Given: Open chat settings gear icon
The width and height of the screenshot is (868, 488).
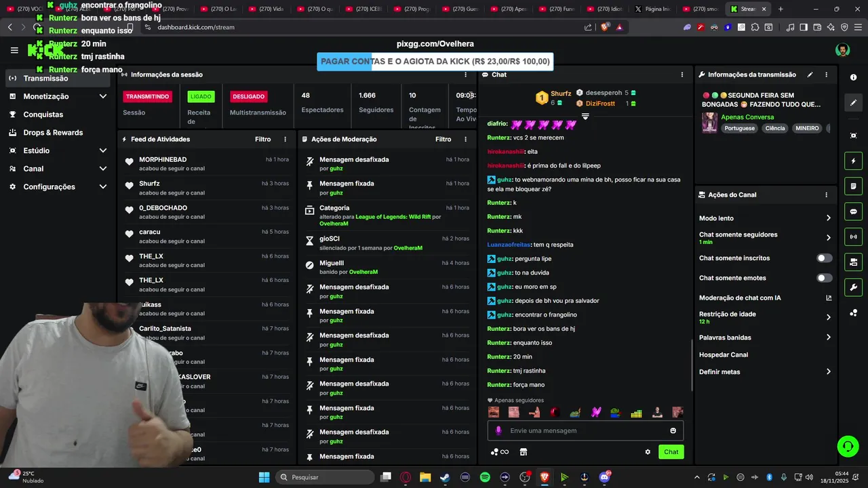Looking at the screenshot, I should click(x=648, y=452).
